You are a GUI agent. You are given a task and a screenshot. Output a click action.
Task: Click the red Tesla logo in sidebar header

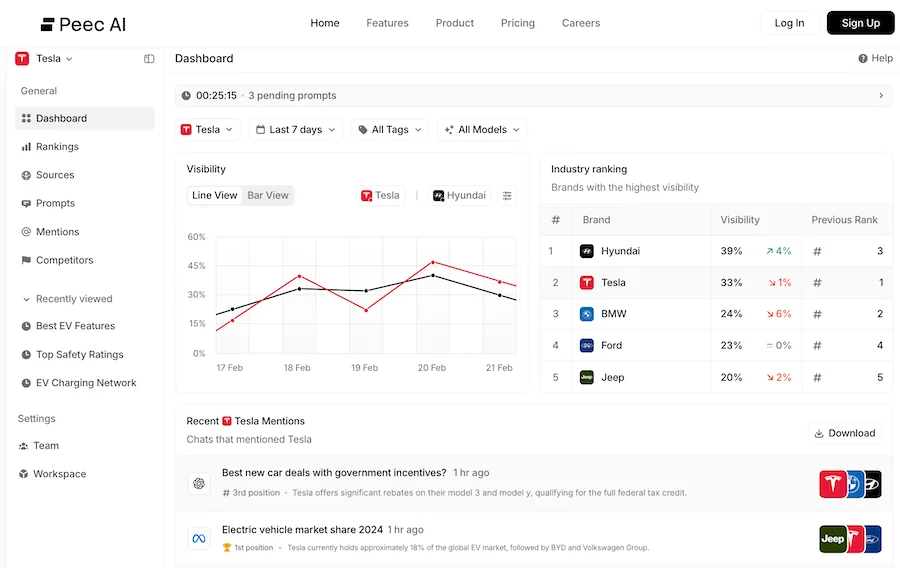coord(22,59)
